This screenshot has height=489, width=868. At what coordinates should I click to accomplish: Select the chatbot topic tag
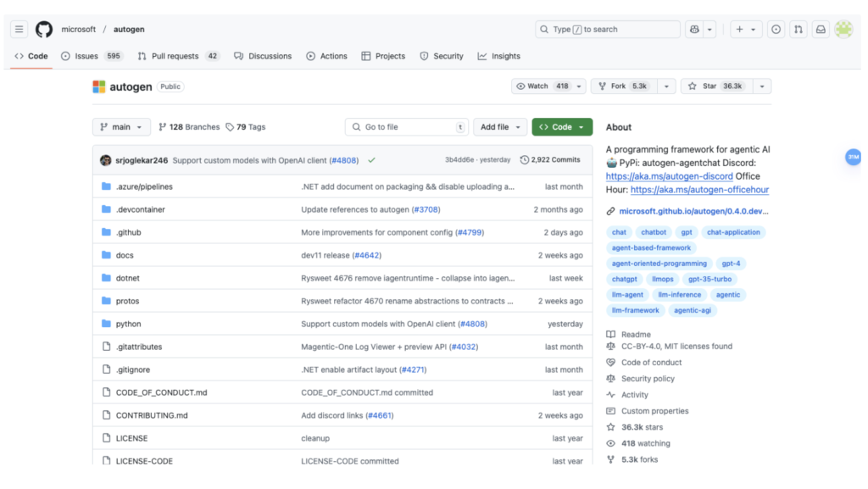[x=654, y=232]
